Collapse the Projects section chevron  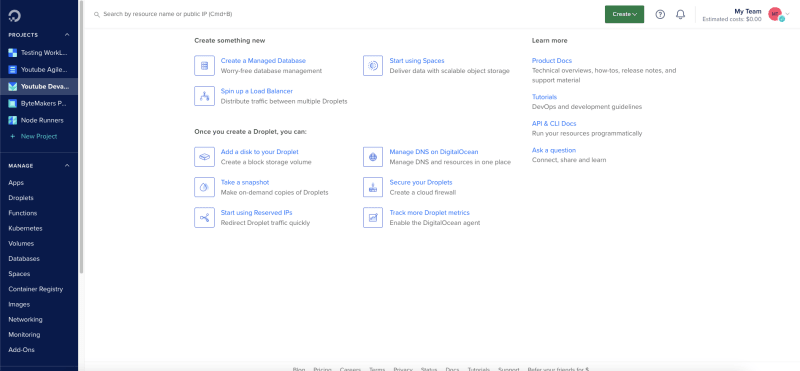(67, 35)
